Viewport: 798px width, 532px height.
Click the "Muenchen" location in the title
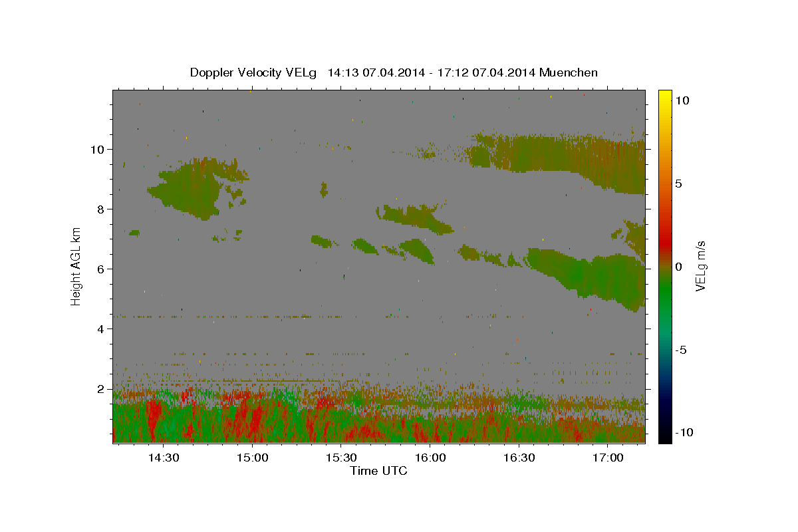569,72
